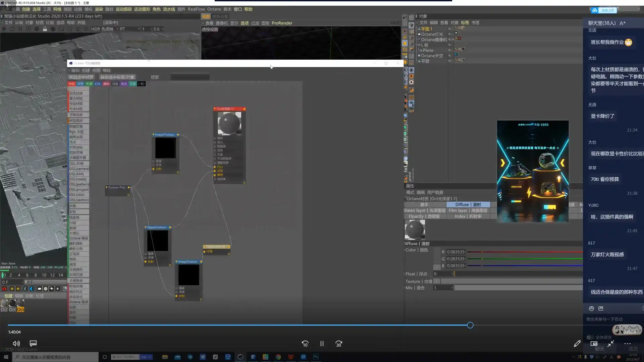Image resolution: width=644 pixels, height=362 pixels.
Task: Click the lock icon in Octane live viewer
Action: pos(45,29)
